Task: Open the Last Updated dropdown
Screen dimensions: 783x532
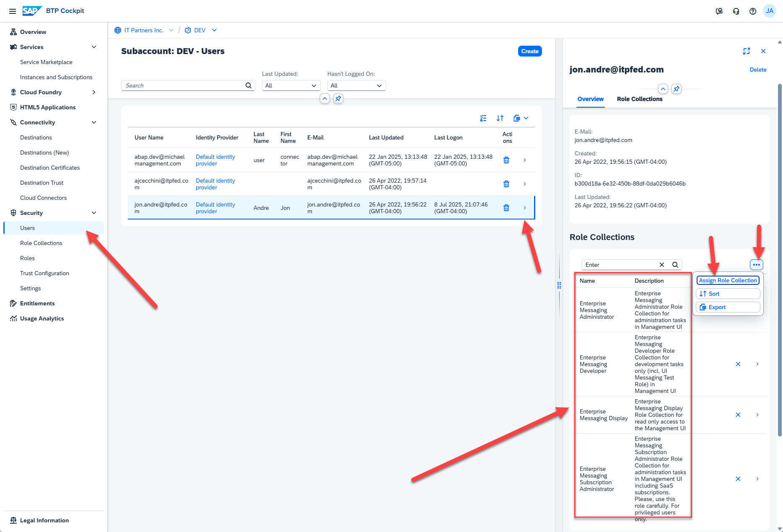Action: [x=291, y=85]
